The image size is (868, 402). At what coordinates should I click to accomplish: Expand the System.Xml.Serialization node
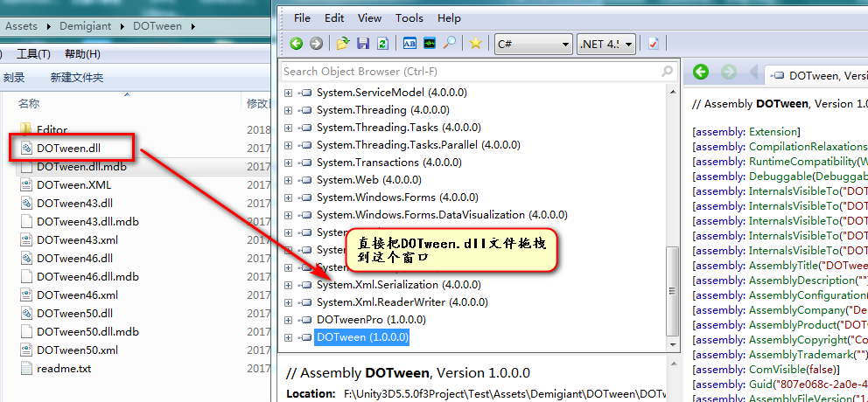(x=289, y=285)
